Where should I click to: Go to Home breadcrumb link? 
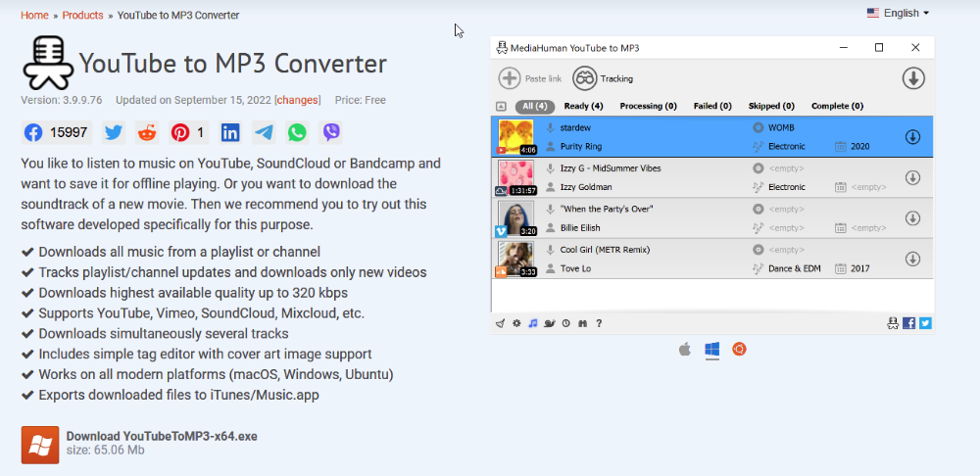click(x=34, y=15)
